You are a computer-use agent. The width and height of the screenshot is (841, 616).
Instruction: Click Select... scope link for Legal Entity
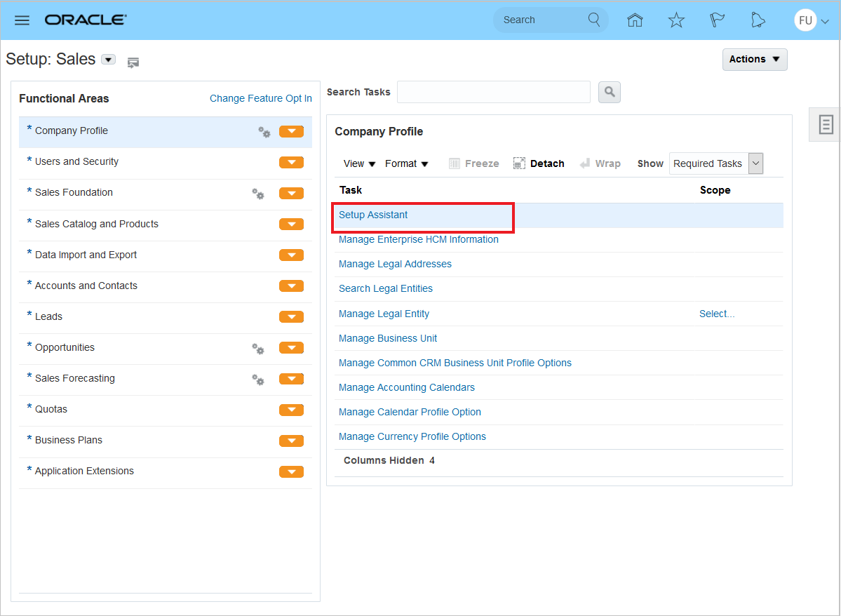coord(717,314)
